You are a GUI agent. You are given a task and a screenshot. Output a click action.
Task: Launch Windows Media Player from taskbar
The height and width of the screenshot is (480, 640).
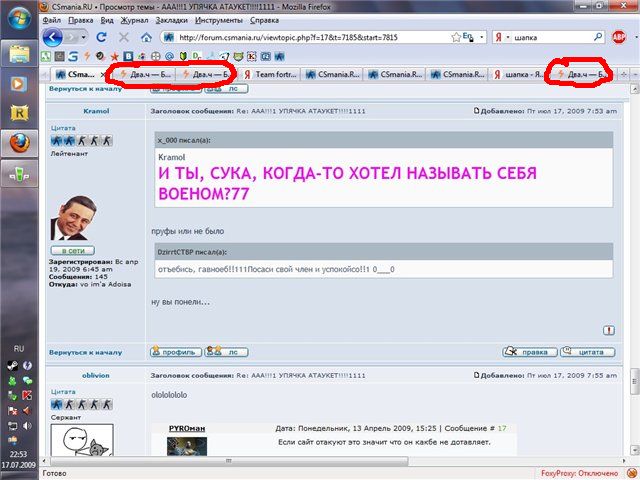point(18,84)
